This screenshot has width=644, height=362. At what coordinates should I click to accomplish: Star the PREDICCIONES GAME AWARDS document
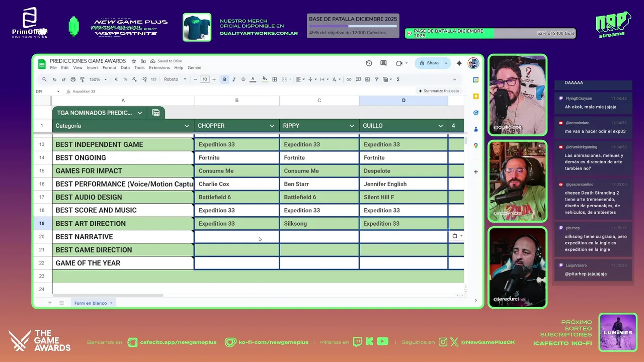point(134,61)
